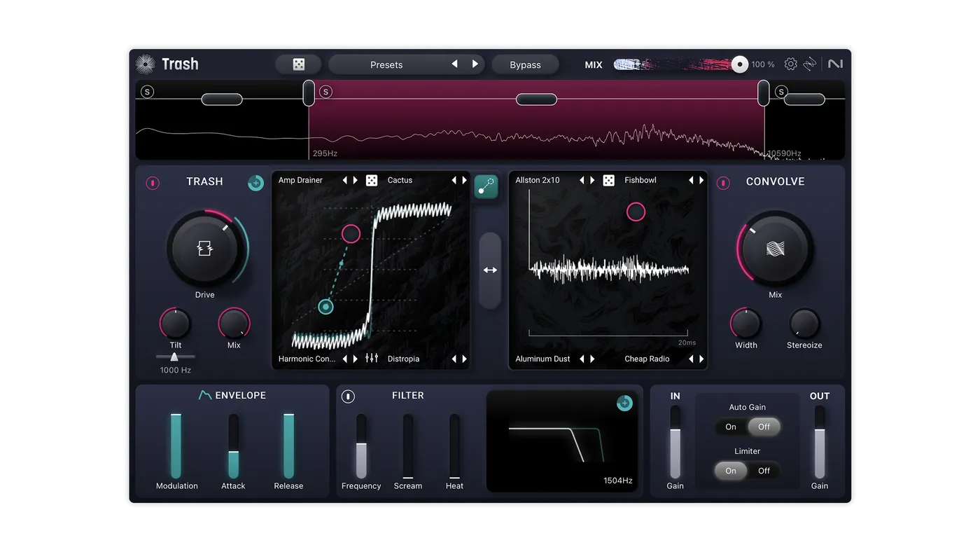The height and width of the screenshot is (552, 980).
Task: Open the Cactus distortion list
Action: tap(400, 180)
